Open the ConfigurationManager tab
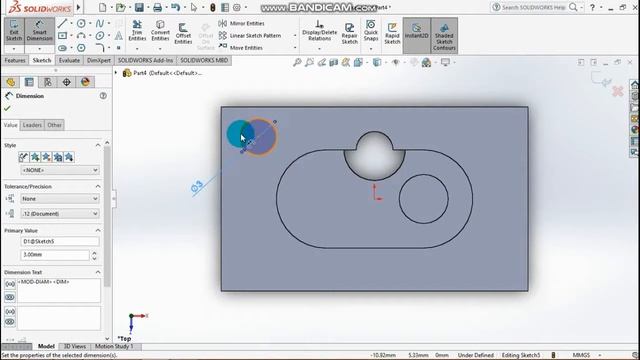Viewport: 640px width, 360px height. 48,82
